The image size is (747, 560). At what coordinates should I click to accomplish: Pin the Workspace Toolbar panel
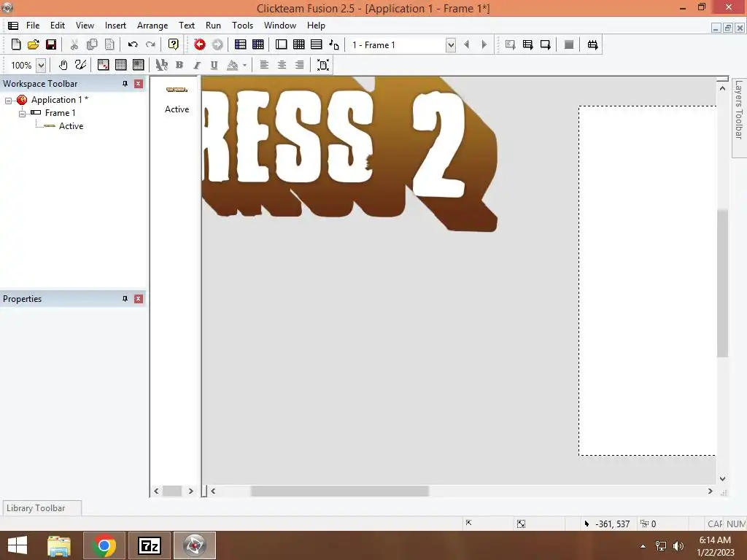(125, 84)
